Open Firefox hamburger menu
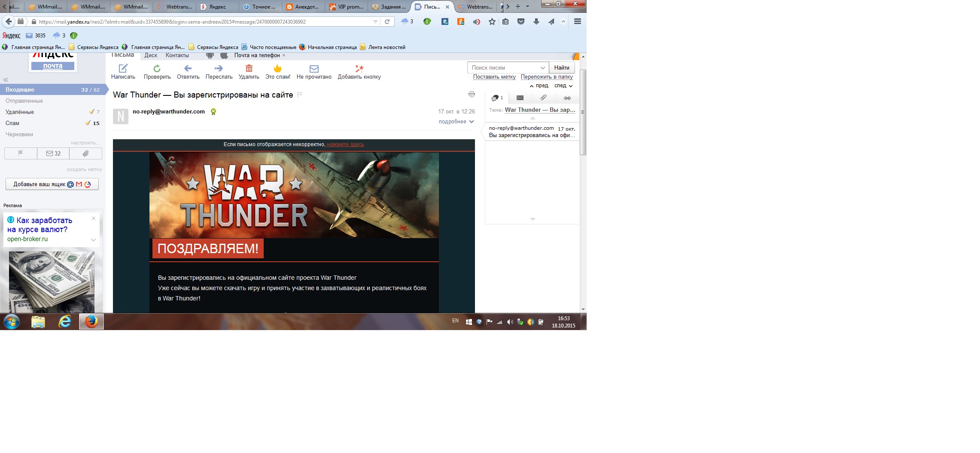980x453 pixels. pos(578,21)
